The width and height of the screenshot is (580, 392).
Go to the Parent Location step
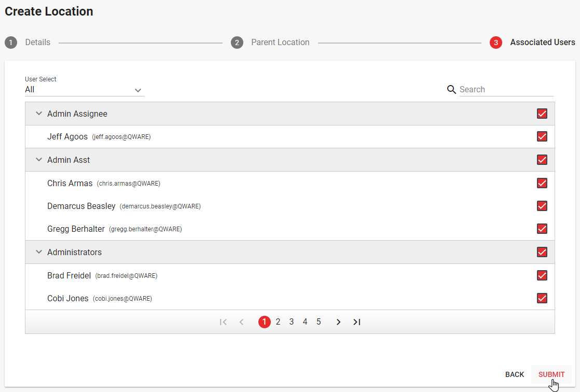(x=280, y=43)
